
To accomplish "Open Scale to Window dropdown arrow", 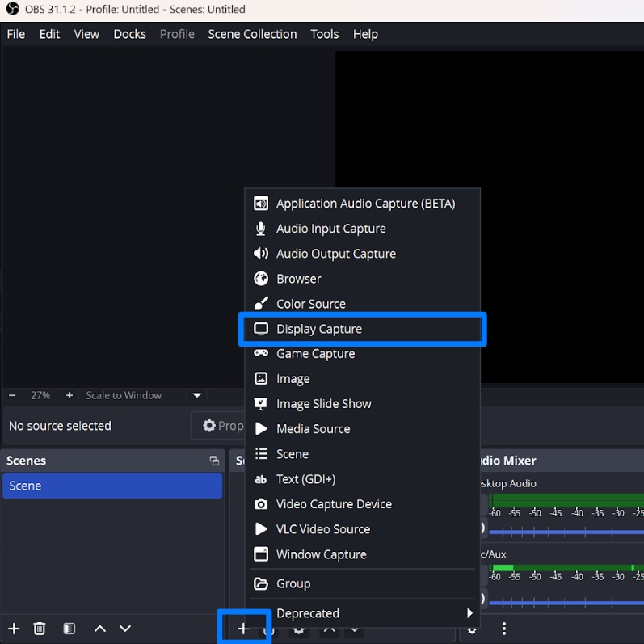I will point(196,395).
